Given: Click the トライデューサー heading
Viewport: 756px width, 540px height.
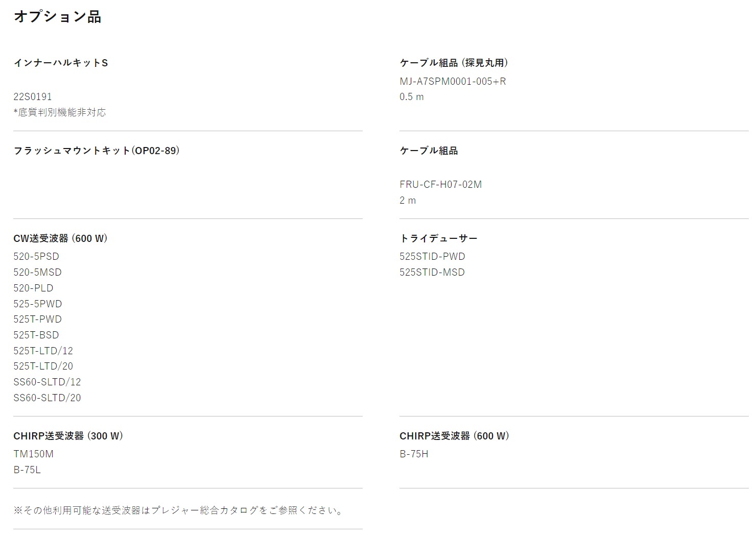Looking at the screenshot, I should click(x=438, y=238).
